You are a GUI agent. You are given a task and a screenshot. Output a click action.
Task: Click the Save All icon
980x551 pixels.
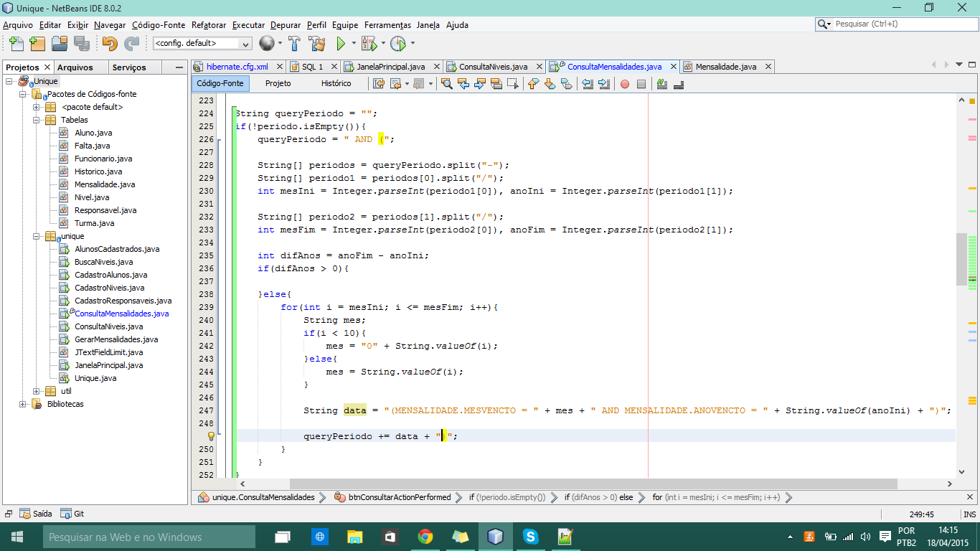(81, 44)
